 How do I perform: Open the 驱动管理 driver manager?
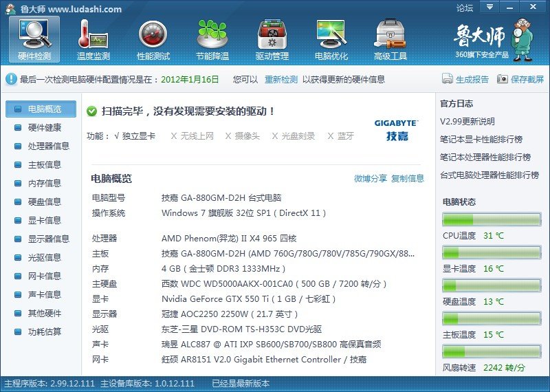272,40
